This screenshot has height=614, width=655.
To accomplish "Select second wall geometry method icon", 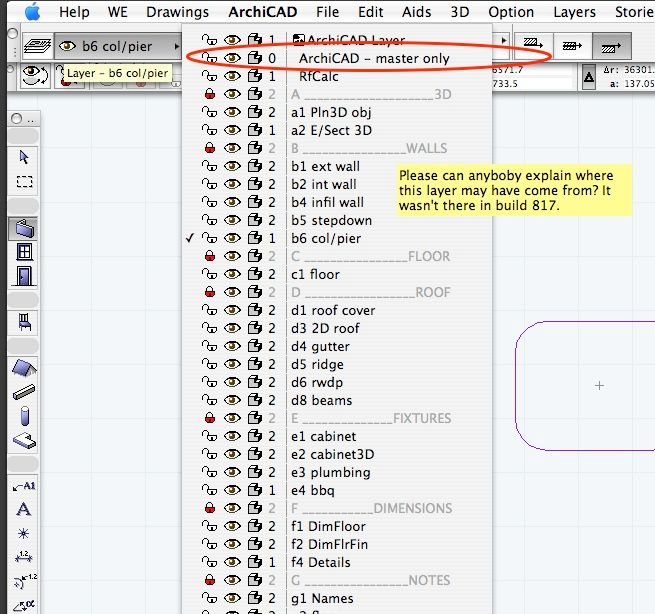I will click(x=571, y=45).
